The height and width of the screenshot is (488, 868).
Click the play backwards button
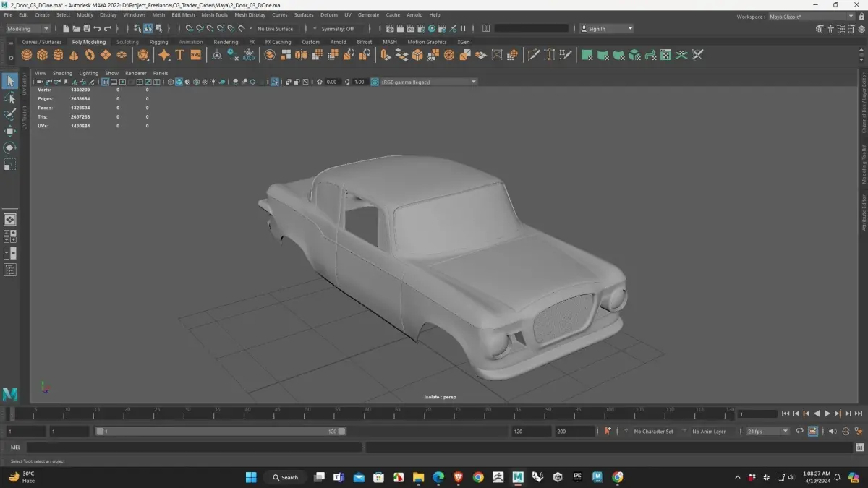point(817,414)
